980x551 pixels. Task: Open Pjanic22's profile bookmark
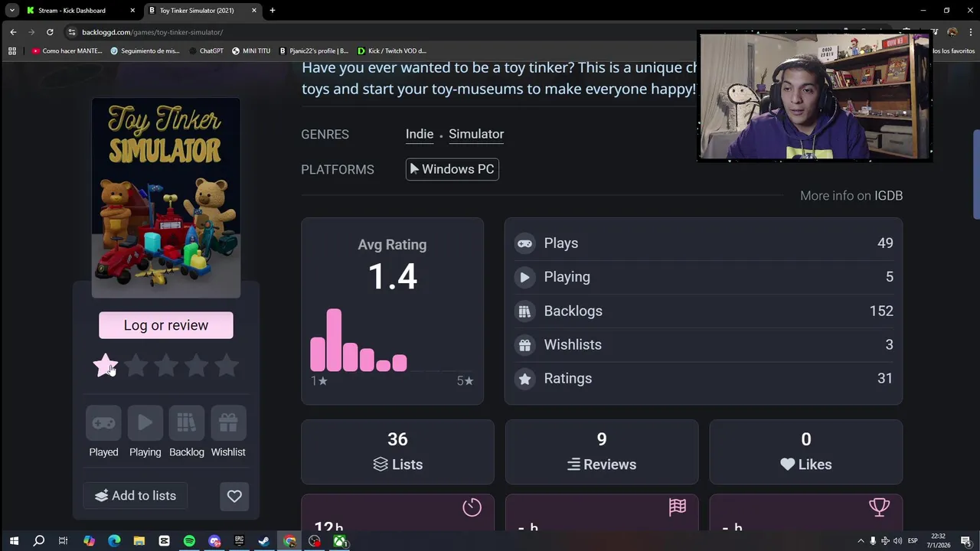coord(314,51)
